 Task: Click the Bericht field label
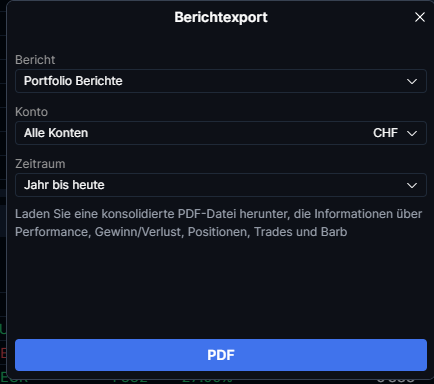35,60
